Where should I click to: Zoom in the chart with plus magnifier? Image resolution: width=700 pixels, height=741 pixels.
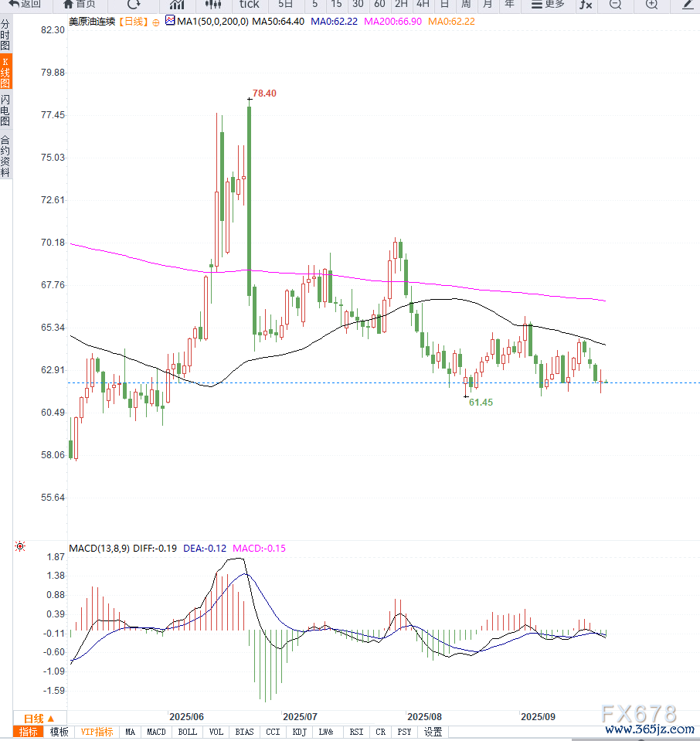[x=651, y=4]
